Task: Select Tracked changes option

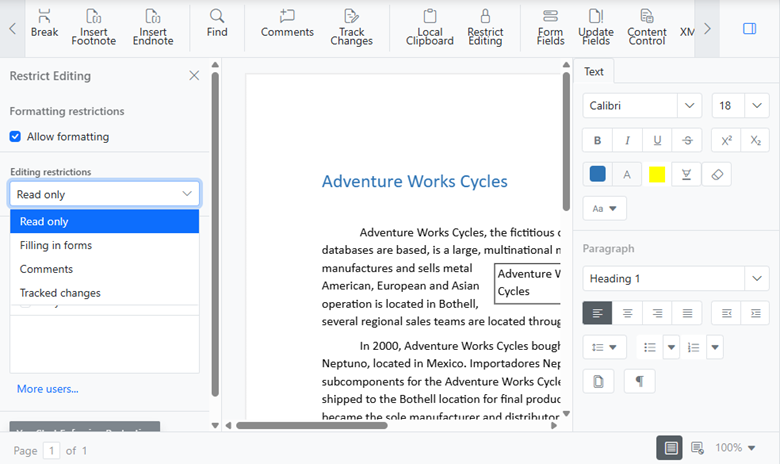Action: coord(104,293)
